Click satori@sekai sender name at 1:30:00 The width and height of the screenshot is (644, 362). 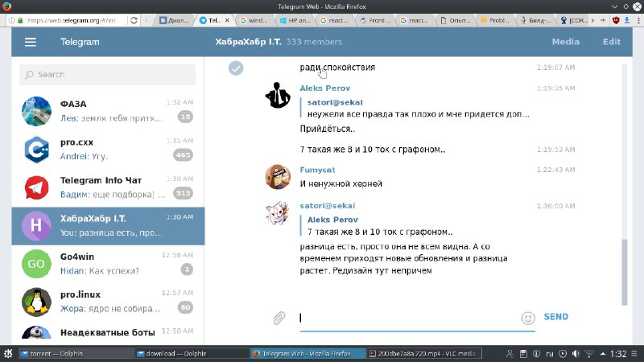click(x=328, y=206)
